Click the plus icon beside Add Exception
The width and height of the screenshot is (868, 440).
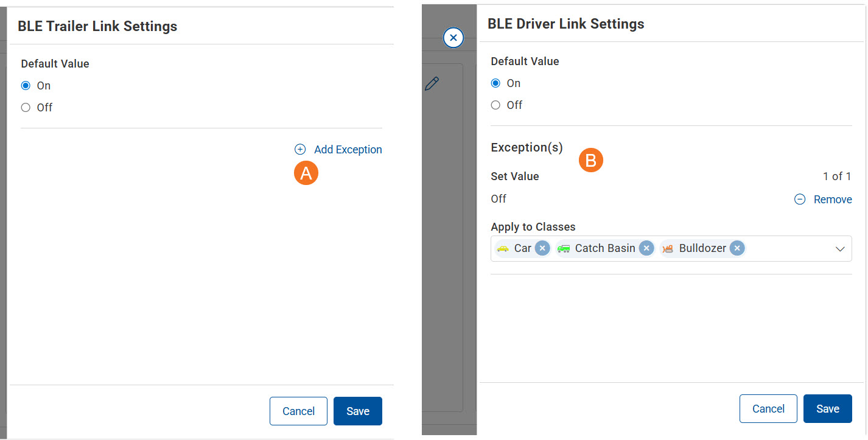[300, 150]
